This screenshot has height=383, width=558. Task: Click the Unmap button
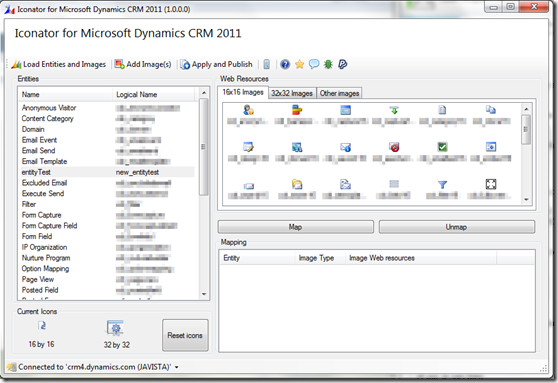click(x=457, y=227)
